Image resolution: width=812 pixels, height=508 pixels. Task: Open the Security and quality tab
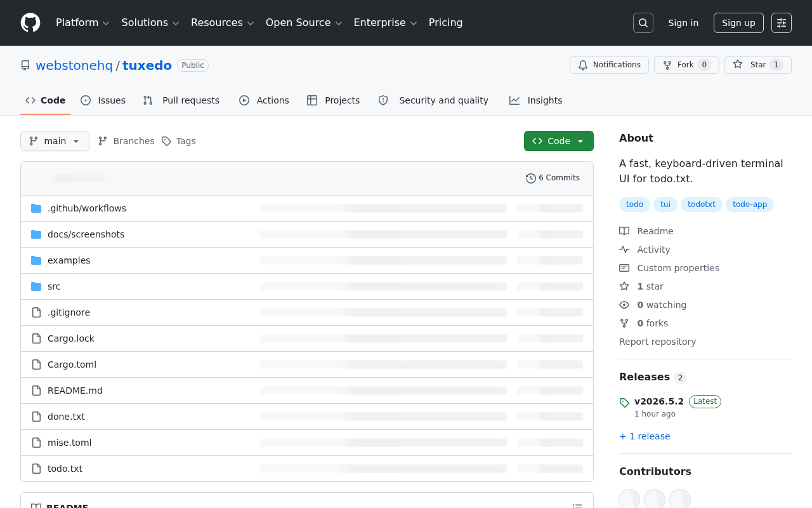433,100
